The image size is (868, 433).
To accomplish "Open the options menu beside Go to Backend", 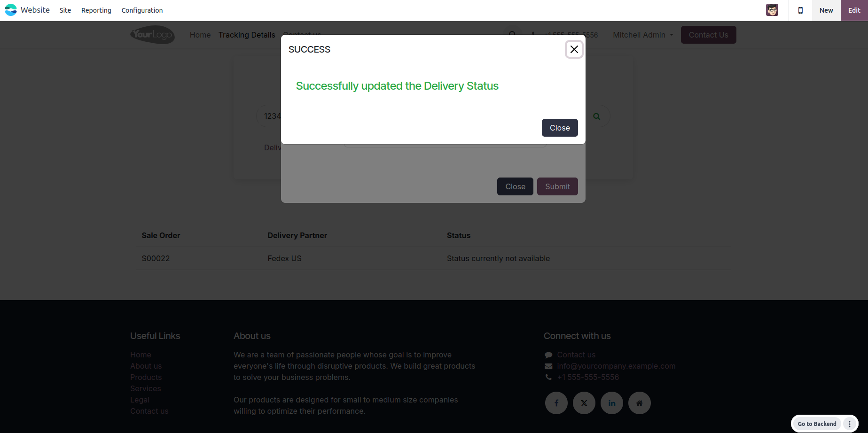I will pyautogui.click(x=850, y=424).
